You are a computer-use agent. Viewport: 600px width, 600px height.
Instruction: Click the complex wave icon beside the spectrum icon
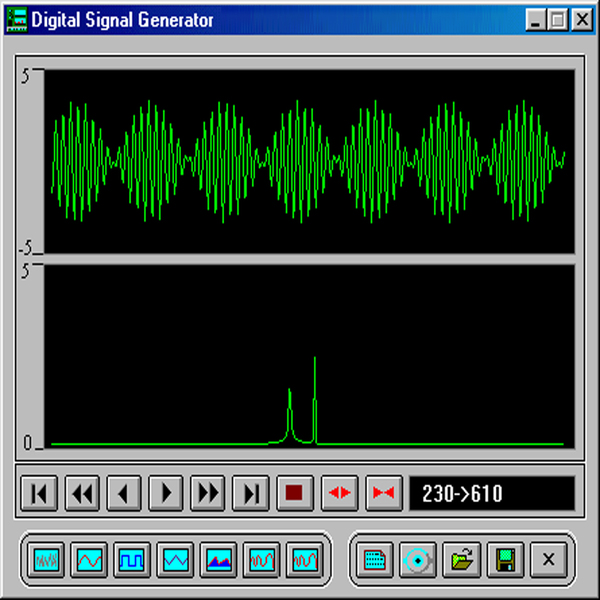pyautogui.click(x=262, y=560)
